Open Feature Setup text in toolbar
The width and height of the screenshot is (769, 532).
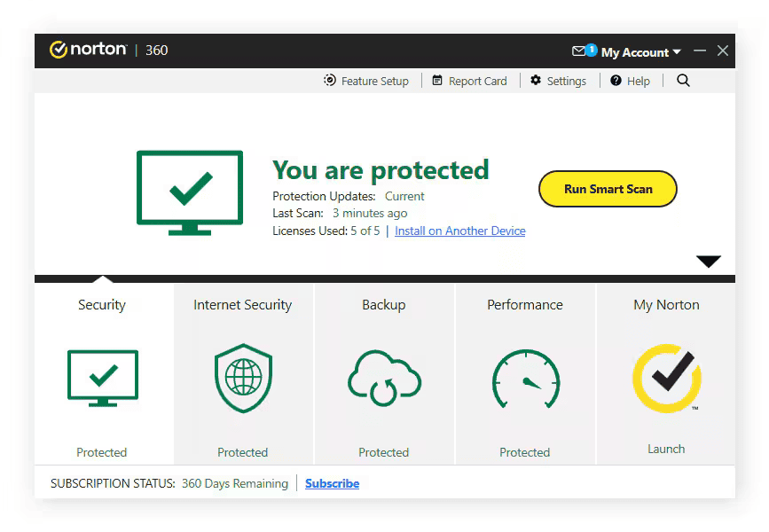click(374, 81)
